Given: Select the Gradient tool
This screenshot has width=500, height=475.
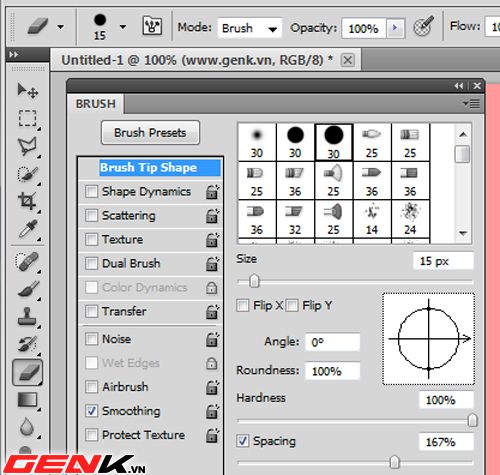Looking at the screenshot, I should (x=28, y=400).
